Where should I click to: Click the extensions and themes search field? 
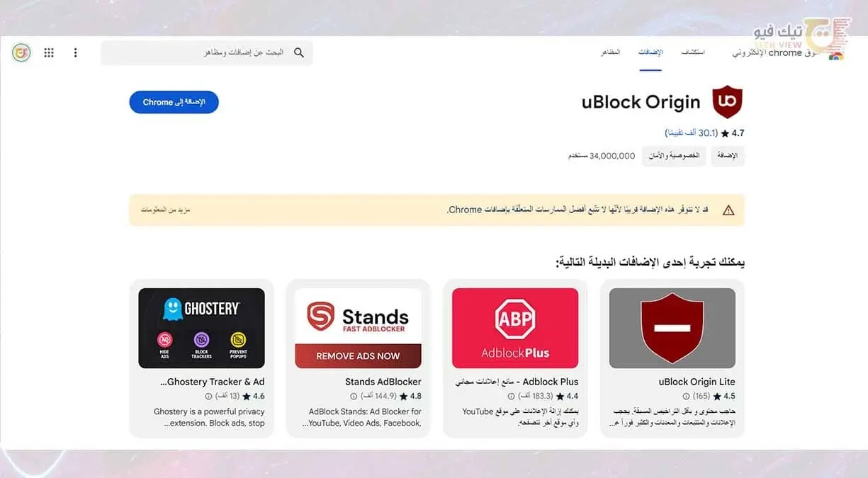206,52
